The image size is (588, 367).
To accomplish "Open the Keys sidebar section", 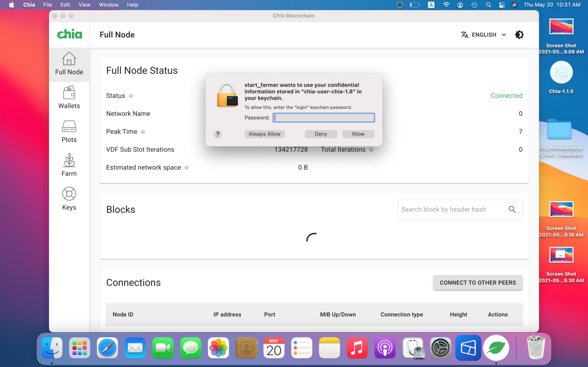I will point(69,199).
